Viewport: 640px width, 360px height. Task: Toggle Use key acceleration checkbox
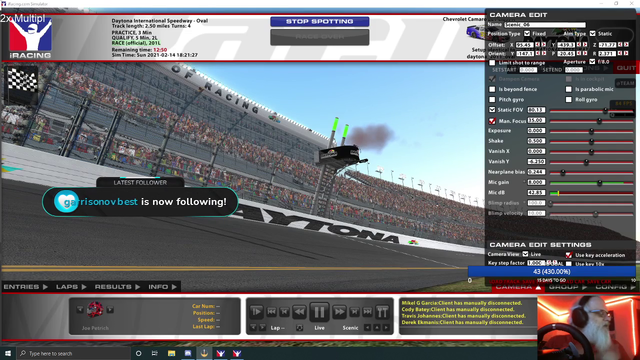569,255
